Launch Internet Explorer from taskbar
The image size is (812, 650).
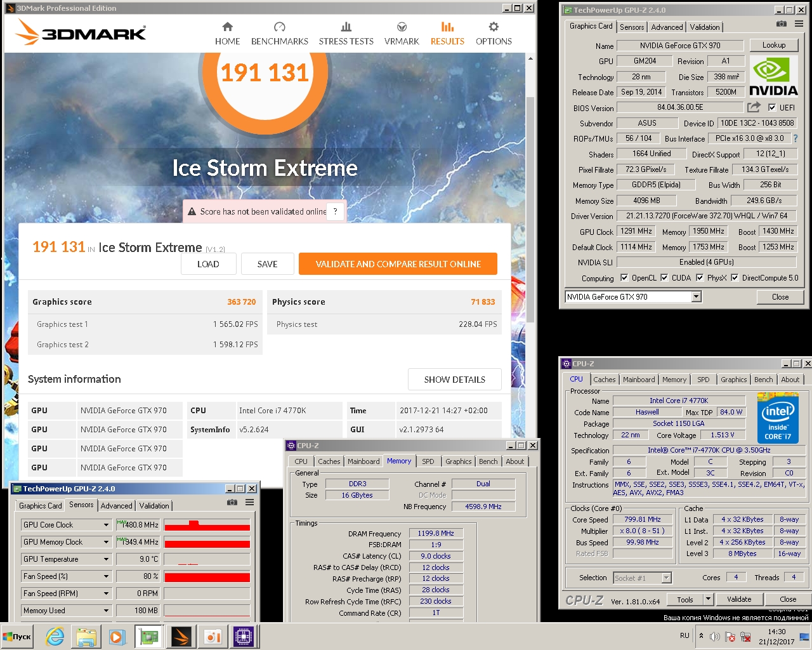point(55,636)
